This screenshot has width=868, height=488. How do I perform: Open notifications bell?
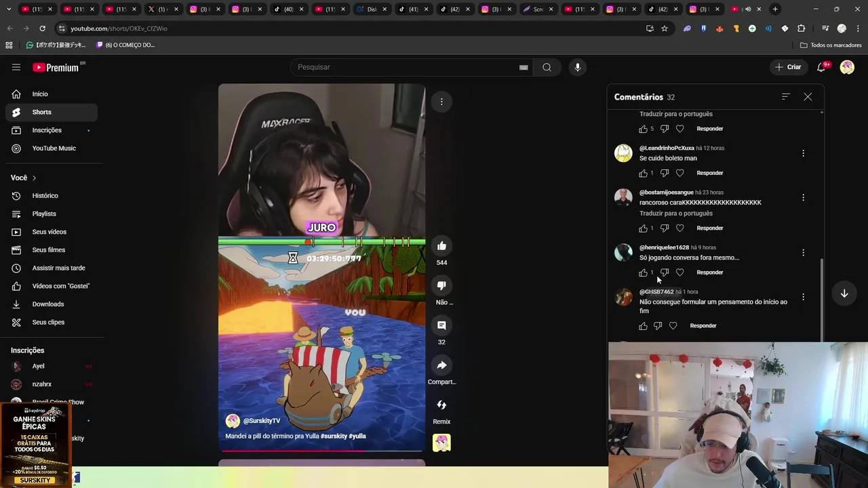point(821,67)
